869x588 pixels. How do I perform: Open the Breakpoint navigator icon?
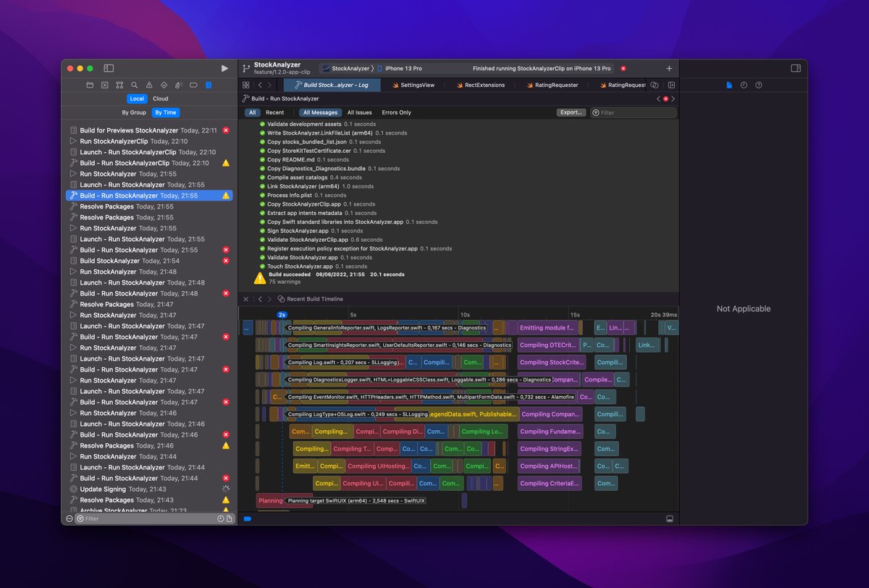[193, 85]
